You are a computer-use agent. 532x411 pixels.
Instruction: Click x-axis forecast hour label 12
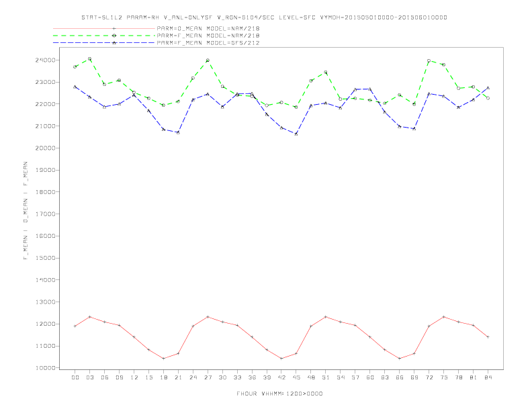pyautogui.click(x=134, y=377)
